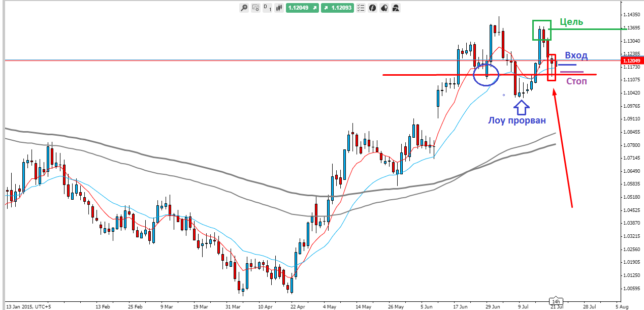Click the date label 13 Jan 2015, UTC+5
644x310 pixels.
pyautogui.click(x=28, y=307)
